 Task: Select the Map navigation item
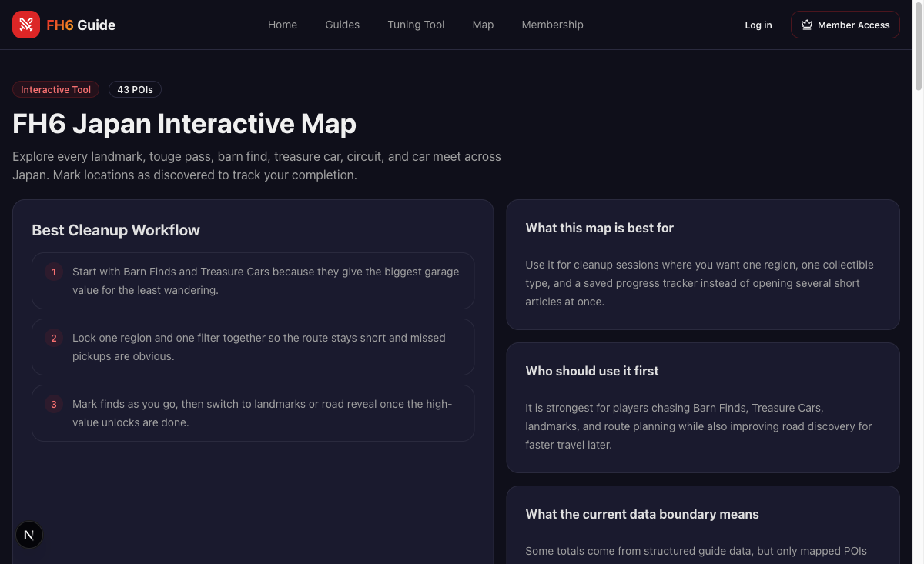click(x=483, y=25)
